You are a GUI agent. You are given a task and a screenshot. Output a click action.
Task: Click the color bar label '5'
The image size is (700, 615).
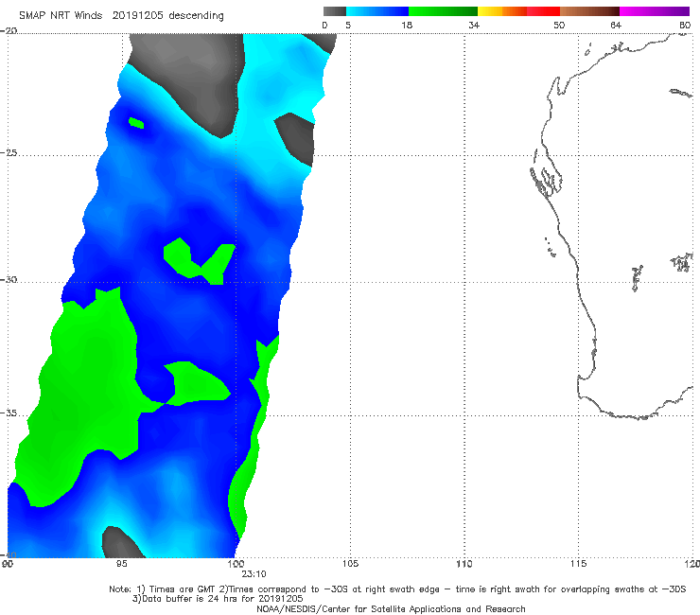click(348, 25)
